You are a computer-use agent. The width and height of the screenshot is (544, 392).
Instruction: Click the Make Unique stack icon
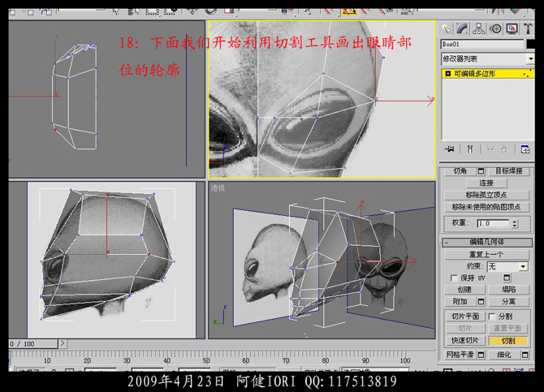pos(490,149)
